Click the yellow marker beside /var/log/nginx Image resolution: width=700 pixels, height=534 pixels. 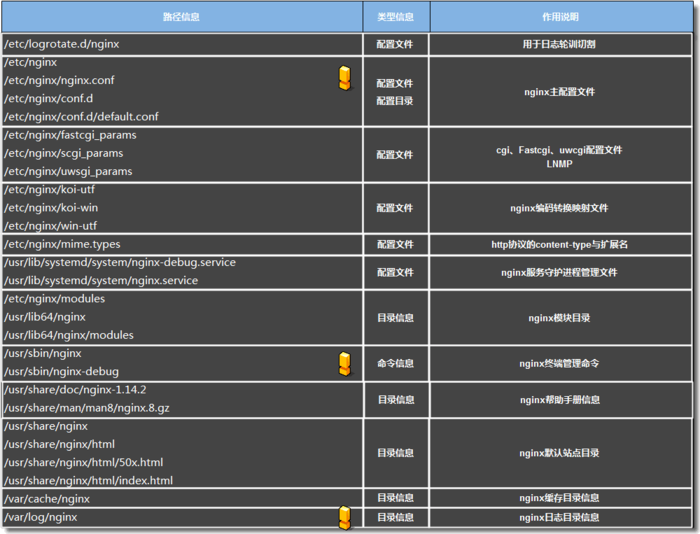[345, 517]
